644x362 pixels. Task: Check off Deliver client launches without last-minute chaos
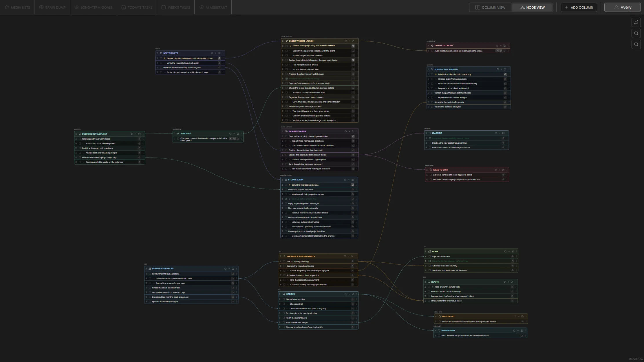161,58
